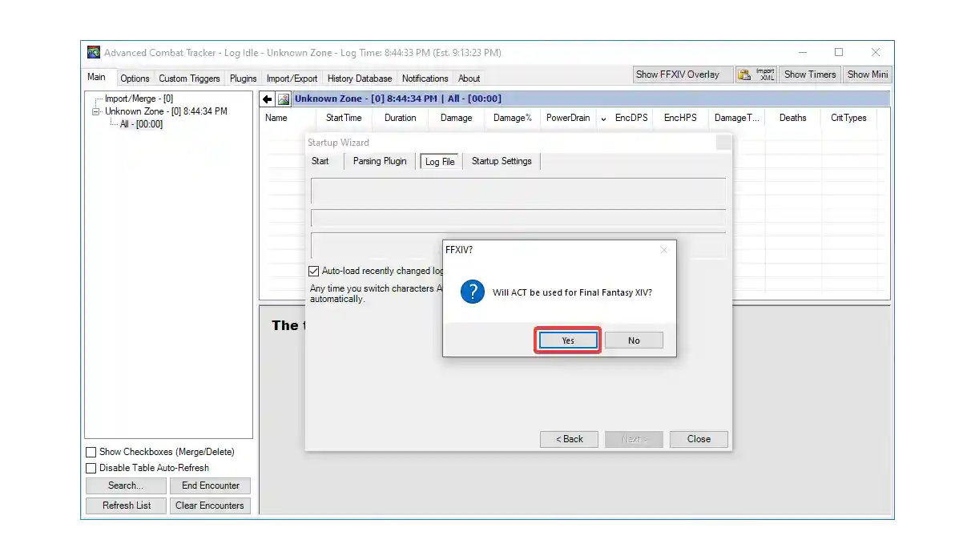Click the ACT logo icon in the title bar

point(94,52)
